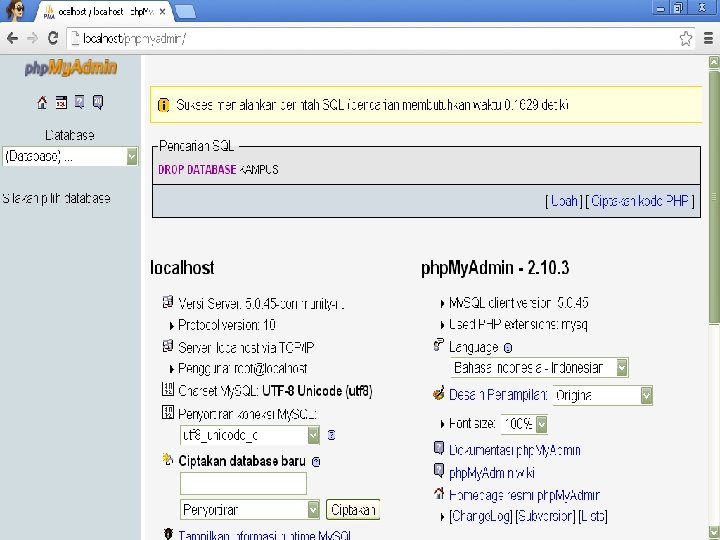720x540 pixels.
Task: Click the DROP DATABASE KAMPUS query text
Action: tap(218, 170)
